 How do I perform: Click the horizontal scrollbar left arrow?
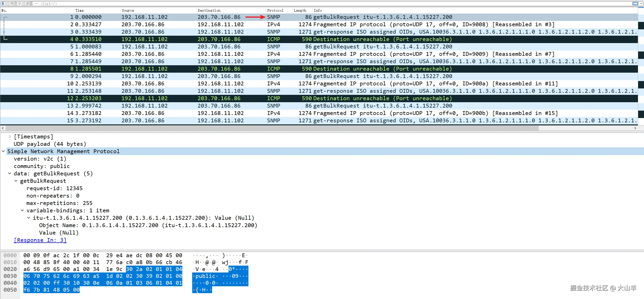pos(3,128)
